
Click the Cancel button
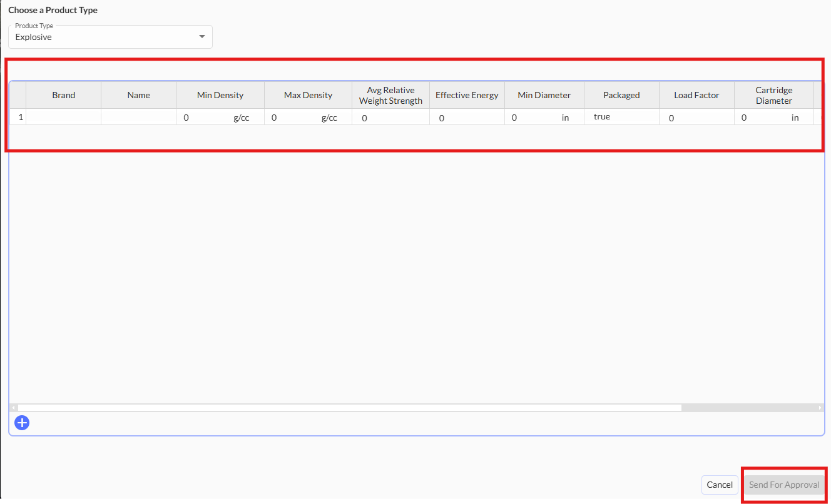coord(719,485)
